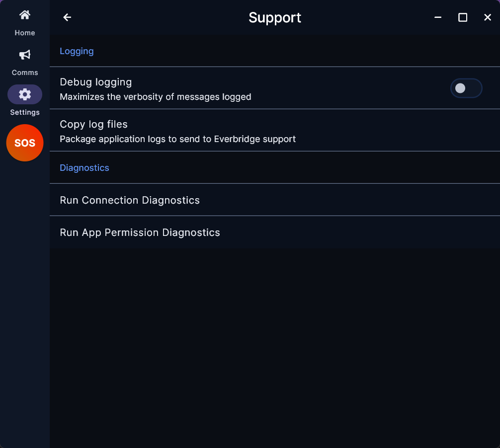Select the Logging section header
The width and height of the screenshot is (500, 448).
[77, 51]
